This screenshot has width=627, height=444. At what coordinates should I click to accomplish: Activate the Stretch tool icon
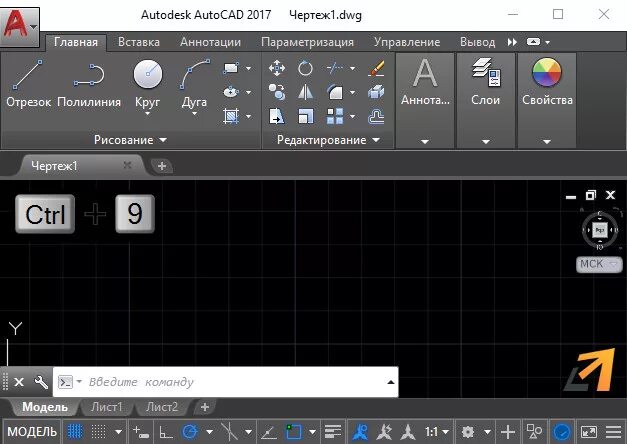click(277, 116)
